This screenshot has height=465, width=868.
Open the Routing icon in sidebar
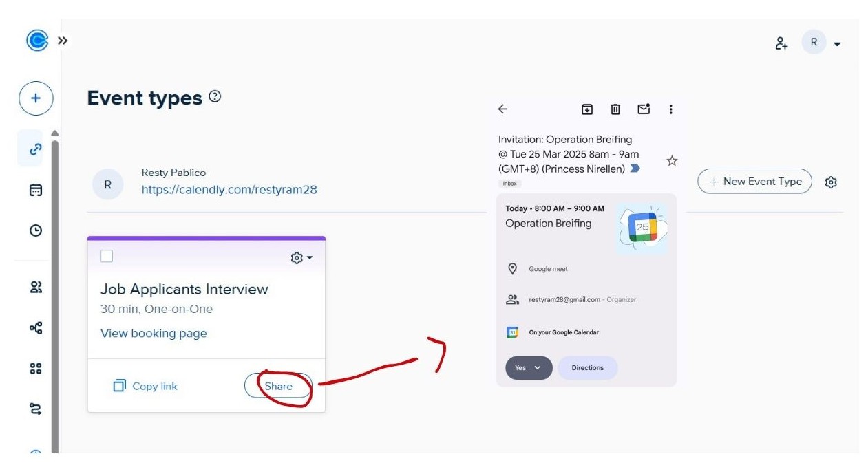36,409
